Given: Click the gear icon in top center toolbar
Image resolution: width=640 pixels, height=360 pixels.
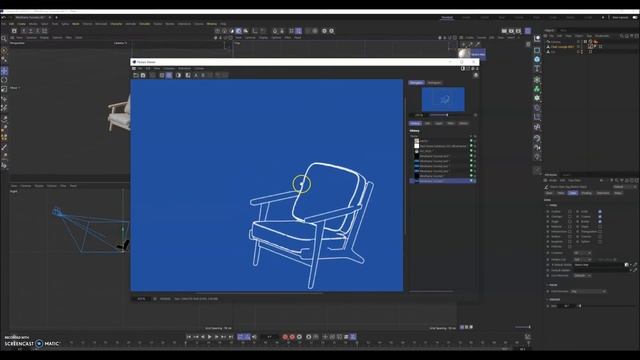Looking at the screenshot, I should coord(324,31).
